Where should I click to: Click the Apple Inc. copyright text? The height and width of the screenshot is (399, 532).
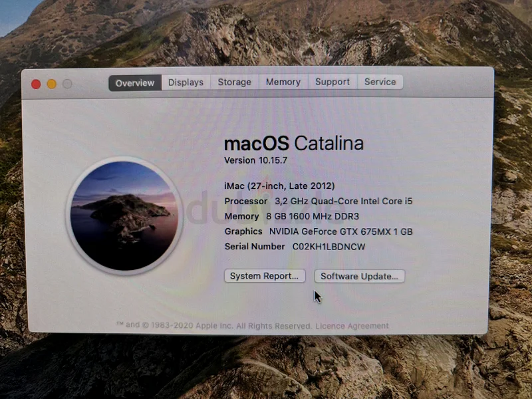click(x=213, y=325)
